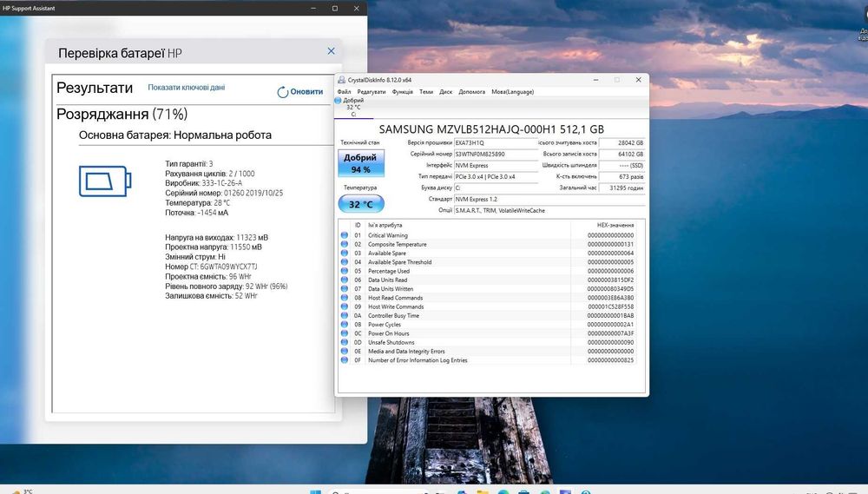Open the Мова(Language) menu
Screen dimensions: 868x494
click(513, 92)
